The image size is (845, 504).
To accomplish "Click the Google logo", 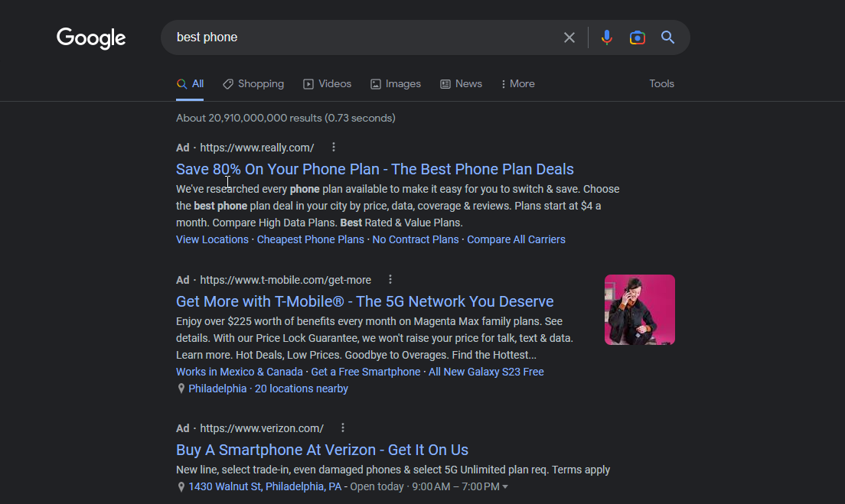I will tap(91, 37).
